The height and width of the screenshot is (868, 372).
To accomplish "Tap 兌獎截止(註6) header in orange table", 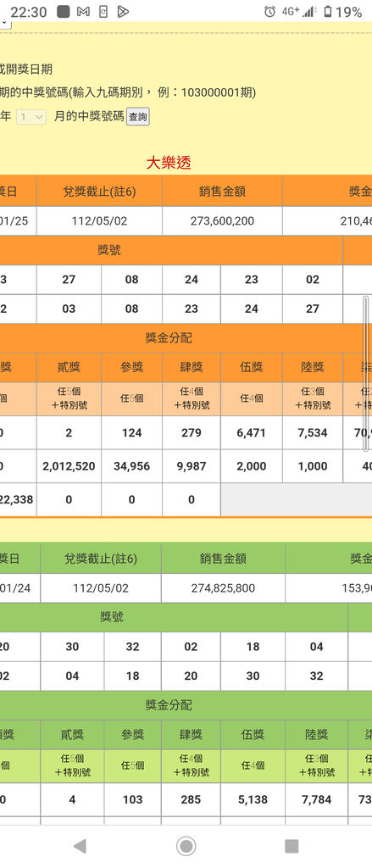I will tap(100, 192).
